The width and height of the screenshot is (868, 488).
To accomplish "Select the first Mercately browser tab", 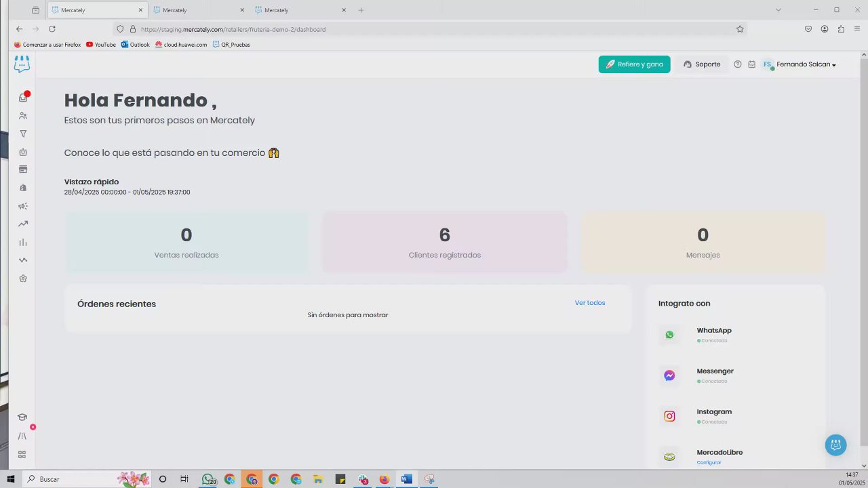I will (97, 10).
